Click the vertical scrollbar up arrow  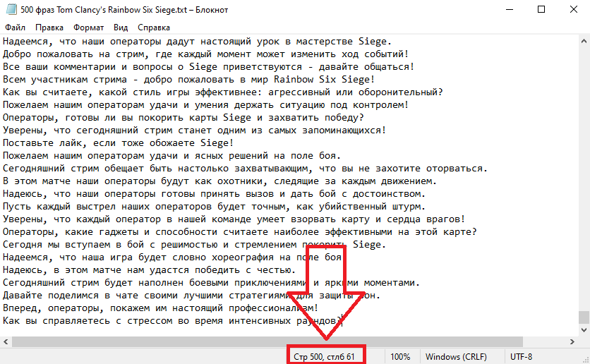[584, 41]
